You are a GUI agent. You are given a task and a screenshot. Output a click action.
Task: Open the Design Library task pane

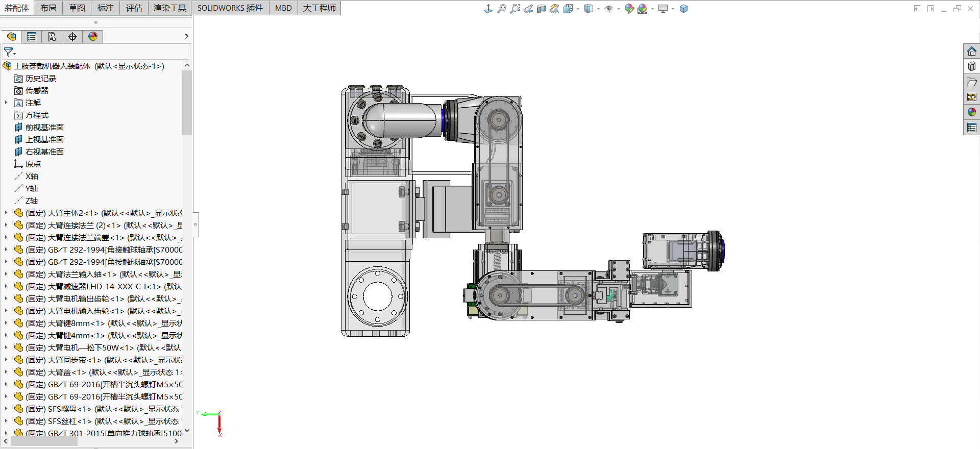point(972,66)
